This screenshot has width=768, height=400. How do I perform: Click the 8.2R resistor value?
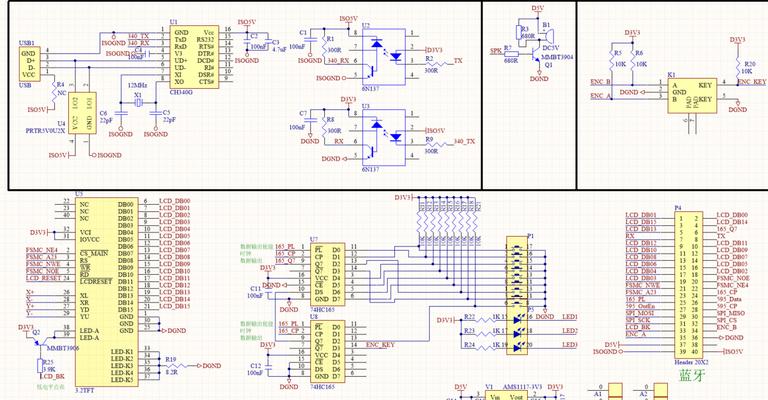point(170,373)
